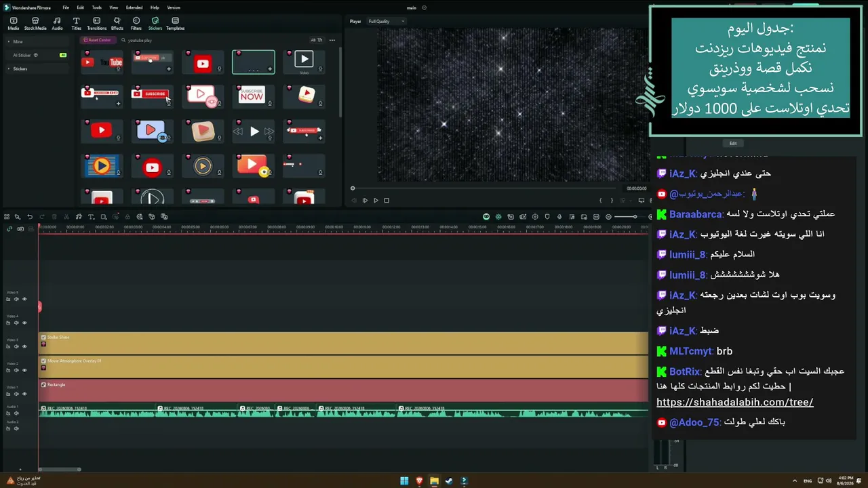Click the green highlighted timeline toolbar icon
The image size is (868, 488).
tap(486, 217)
